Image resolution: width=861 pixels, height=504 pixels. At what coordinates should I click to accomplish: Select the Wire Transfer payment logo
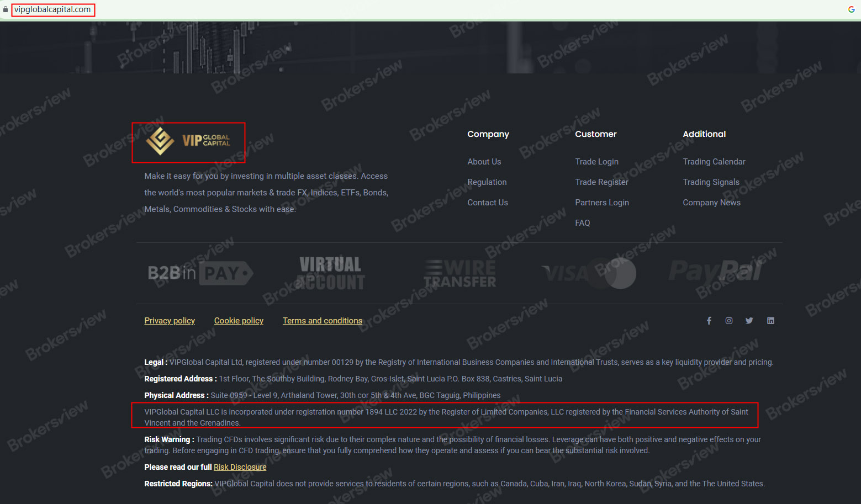[x=460, y=272]
